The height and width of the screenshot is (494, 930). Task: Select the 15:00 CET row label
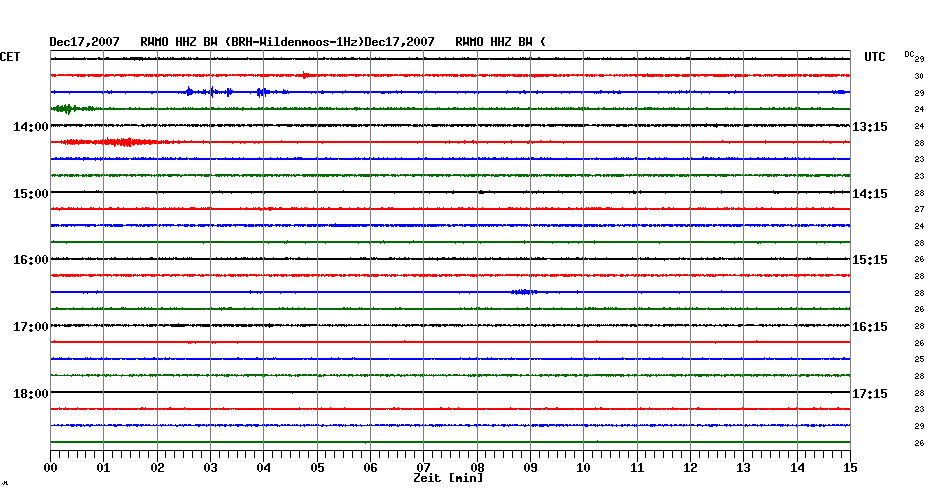[x=31, y=194]
